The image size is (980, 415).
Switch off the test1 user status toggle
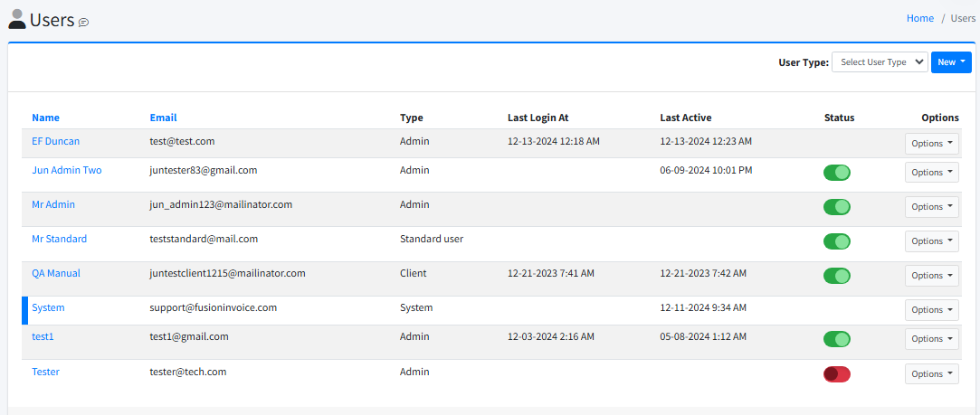coord(836,339)
